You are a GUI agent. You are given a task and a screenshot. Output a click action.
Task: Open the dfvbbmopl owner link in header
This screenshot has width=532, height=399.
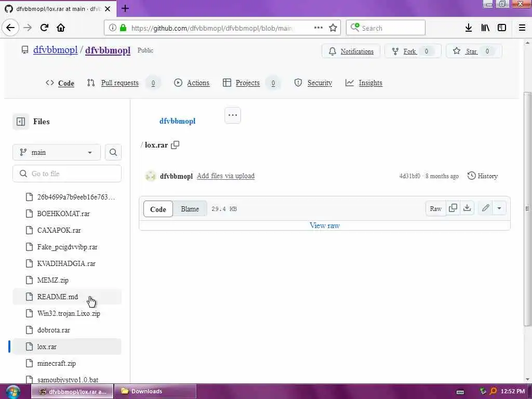[56, 50]
